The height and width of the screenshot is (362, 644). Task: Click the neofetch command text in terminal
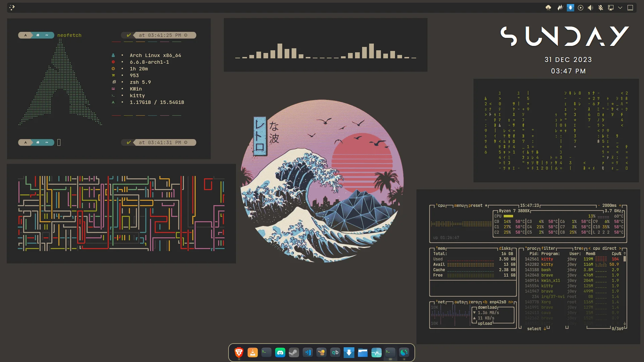[69, 35]
